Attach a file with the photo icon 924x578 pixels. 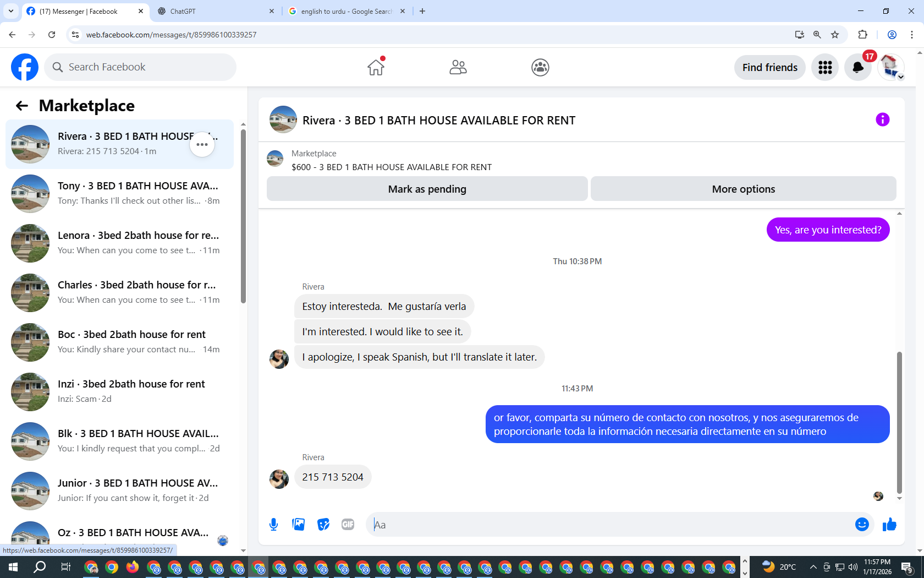click(299, 525)
